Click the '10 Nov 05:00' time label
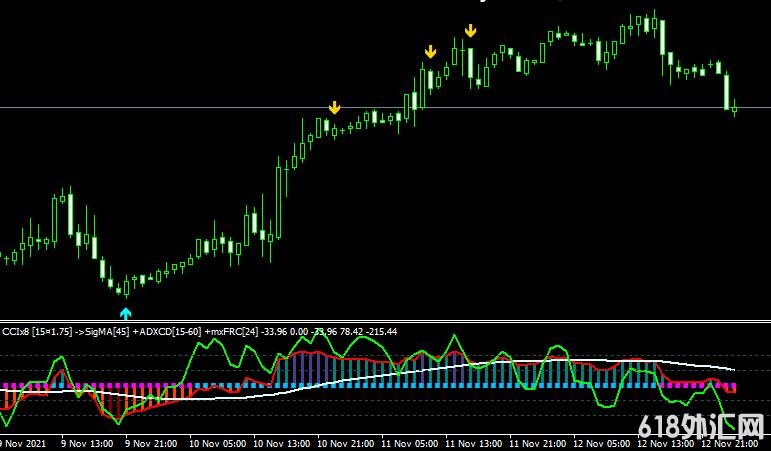This screenshot has width=771, height=451. (218, 444)
